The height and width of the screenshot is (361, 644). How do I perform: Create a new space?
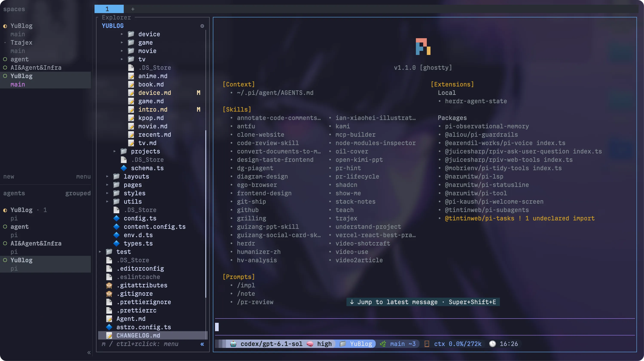coord(9,176)
